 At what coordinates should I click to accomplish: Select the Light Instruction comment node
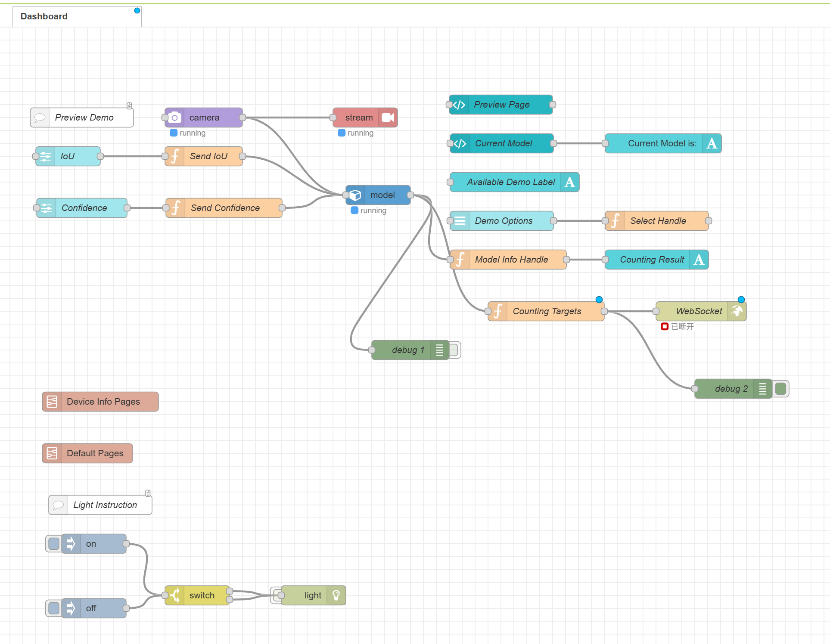coord(105,505)
